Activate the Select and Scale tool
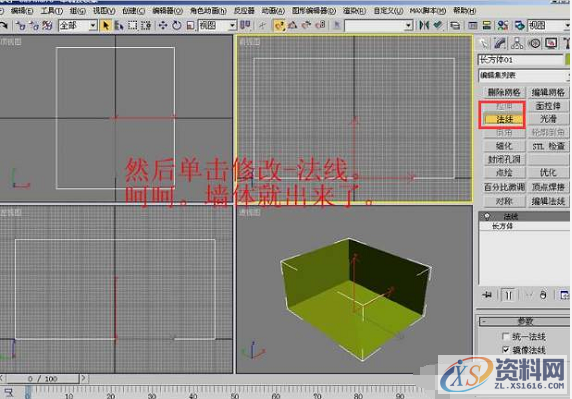This screenshot has width=572, height=399. 190,25
